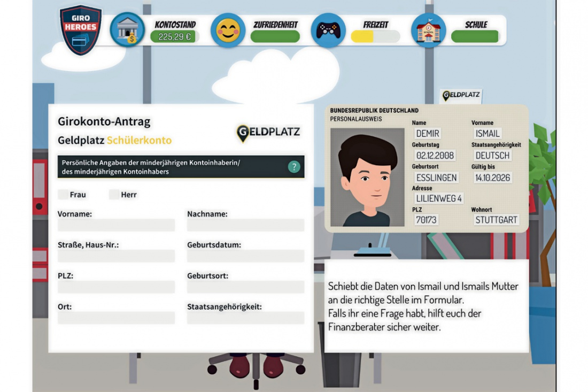Click Ismail's ID card photo
This screenshot has height=392, width=588.
coord(367,177)
